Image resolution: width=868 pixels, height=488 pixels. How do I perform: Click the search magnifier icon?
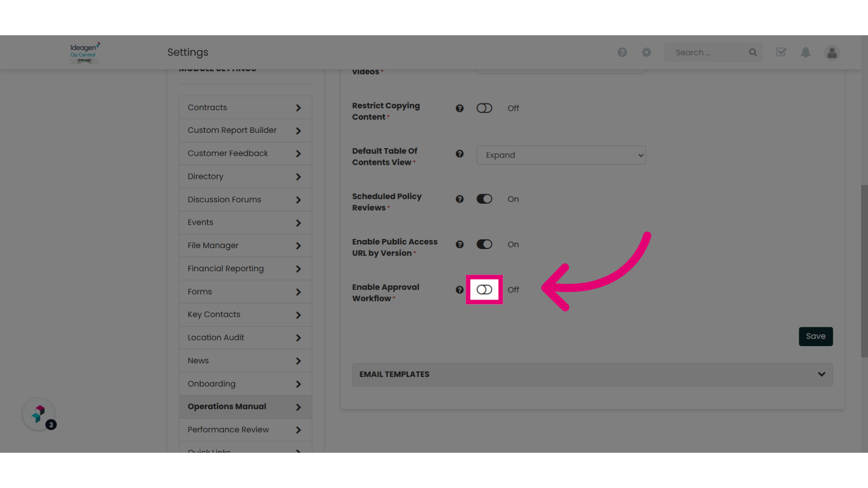click(753, 52)
